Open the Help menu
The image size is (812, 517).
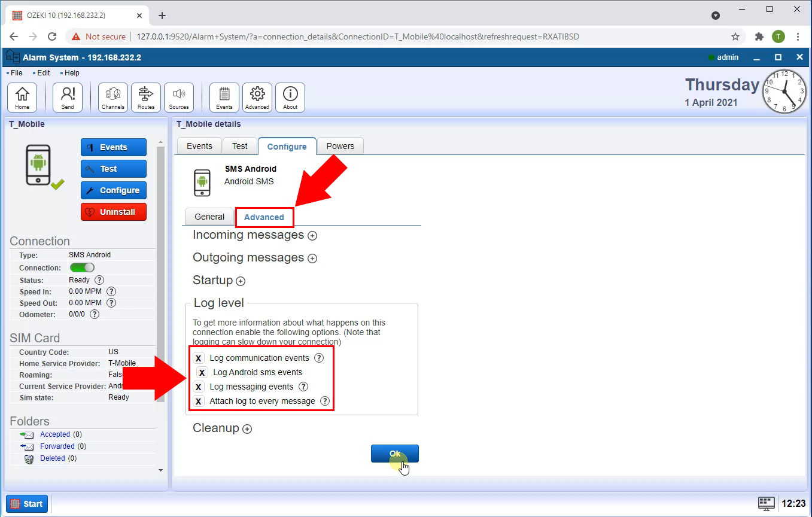pyautogui.click(x=71, y=73)
